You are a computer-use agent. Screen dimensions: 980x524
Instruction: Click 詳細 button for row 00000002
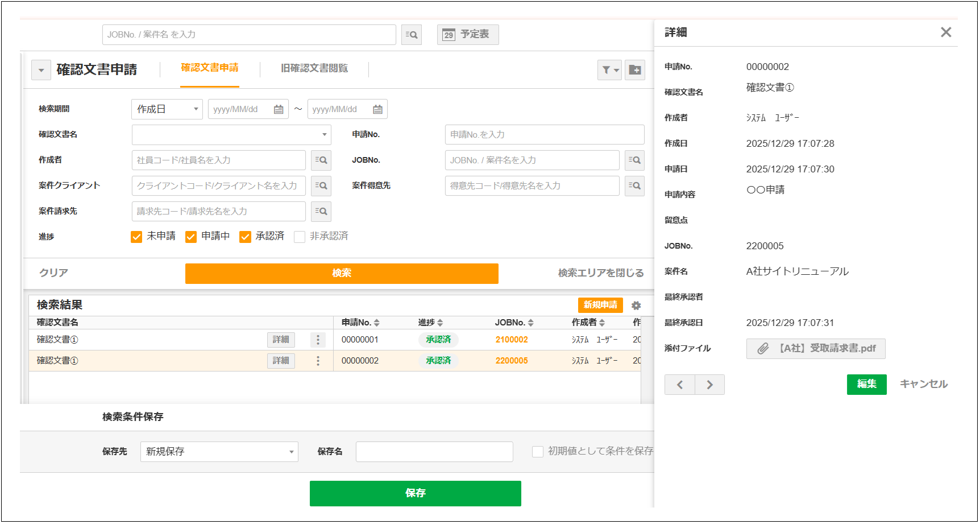click(281, 361)
